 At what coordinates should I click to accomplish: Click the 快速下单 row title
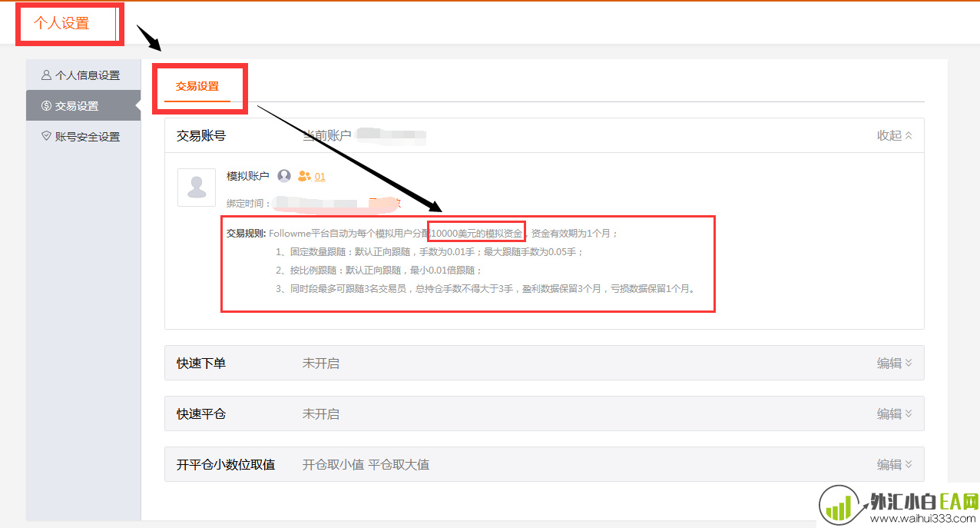click(201, 363)
